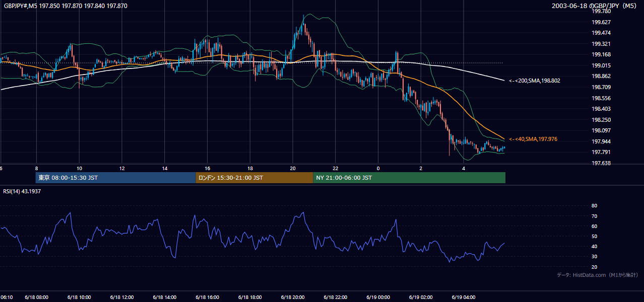Screen dimensions: 644x302
Task: Click the 6/18 18:00 time label
Action: click(x=250, y=297)
